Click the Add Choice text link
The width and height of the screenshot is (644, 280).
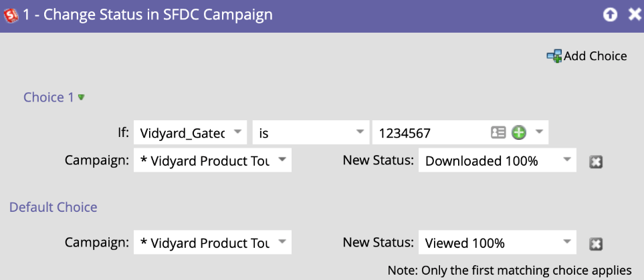pos(595,56)
